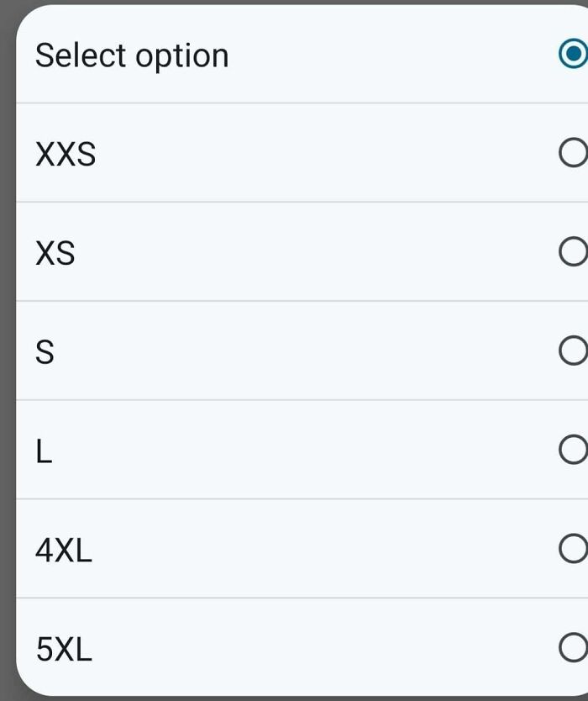Tap the empty radio circle beside XXS
The width and height of the screenshot is (588, 701).
[x=574, y=154]
